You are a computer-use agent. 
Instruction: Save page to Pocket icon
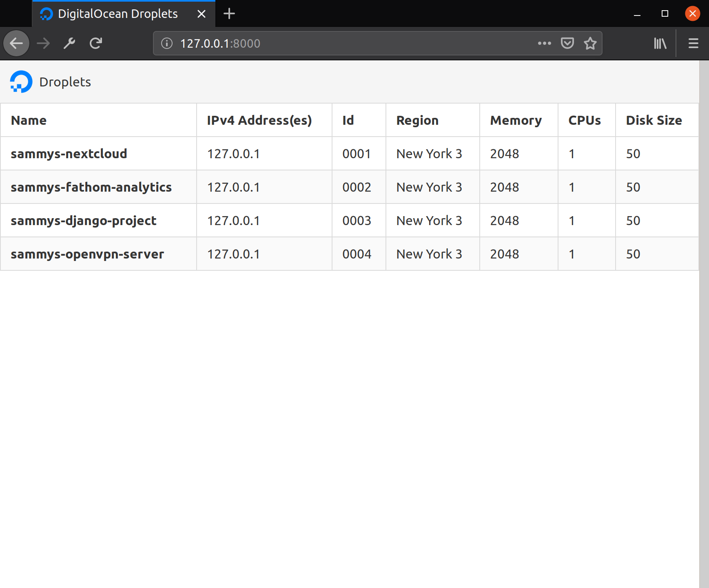[x=567, y=43]
